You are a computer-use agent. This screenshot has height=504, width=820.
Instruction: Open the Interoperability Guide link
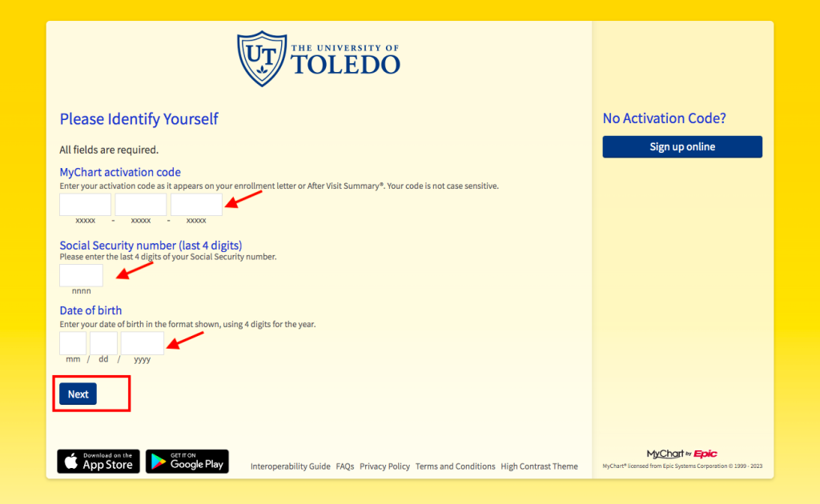(290, 466)
